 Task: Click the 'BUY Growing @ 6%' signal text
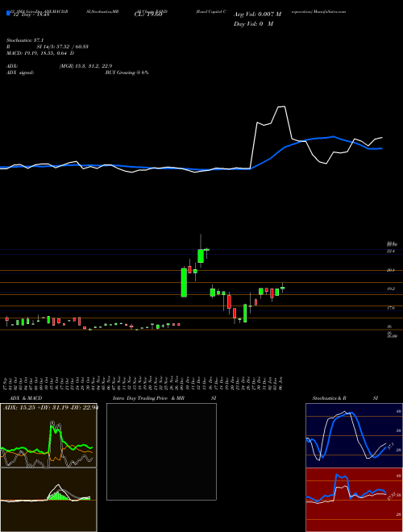[127, 73]
